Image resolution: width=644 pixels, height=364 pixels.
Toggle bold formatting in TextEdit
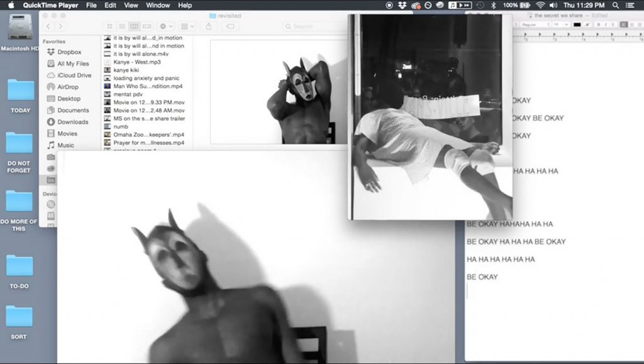597,25
